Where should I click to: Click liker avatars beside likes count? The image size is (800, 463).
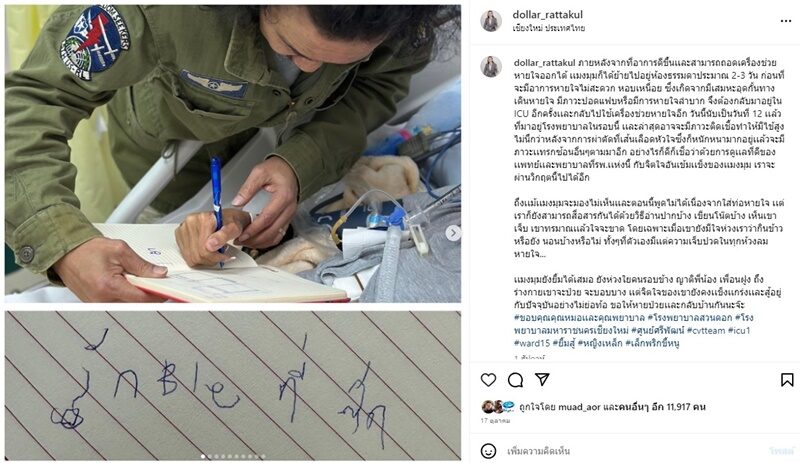[x=498, y=406]
